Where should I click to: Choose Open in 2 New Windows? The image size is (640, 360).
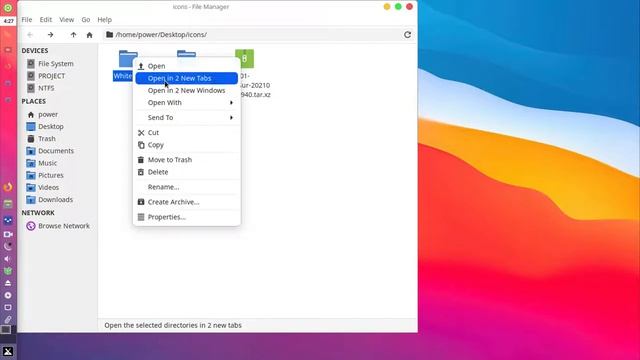click(187, 91)
